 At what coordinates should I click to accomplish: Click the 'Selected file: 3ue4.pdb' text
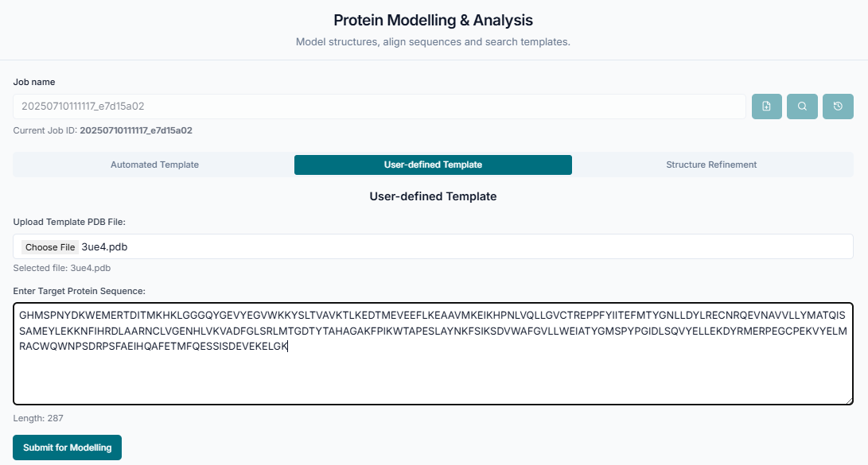[x=62, y=268]
